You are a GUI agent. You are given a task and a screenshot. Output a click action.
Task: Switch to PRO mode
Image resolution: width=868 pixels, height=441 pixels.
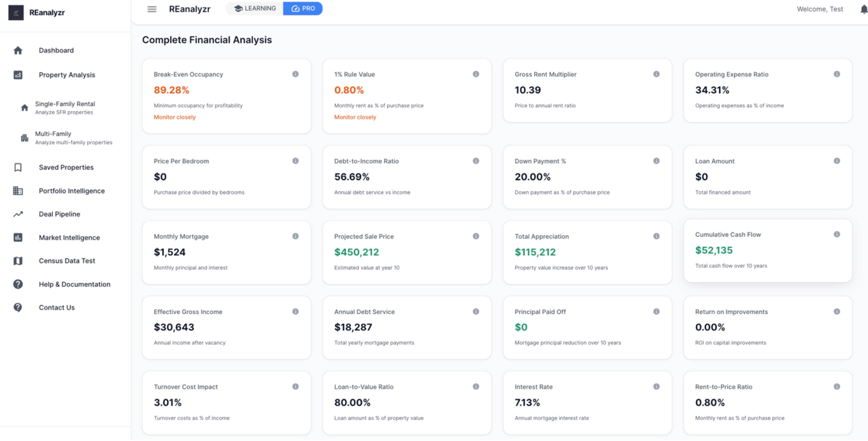coord(303,9)
